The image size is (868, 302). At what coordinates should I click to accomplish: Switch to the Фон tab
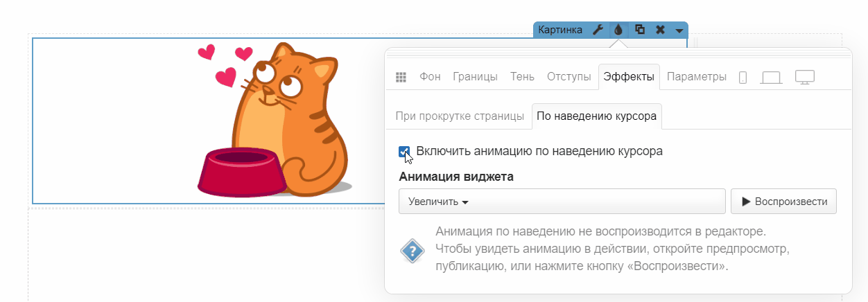430,77
